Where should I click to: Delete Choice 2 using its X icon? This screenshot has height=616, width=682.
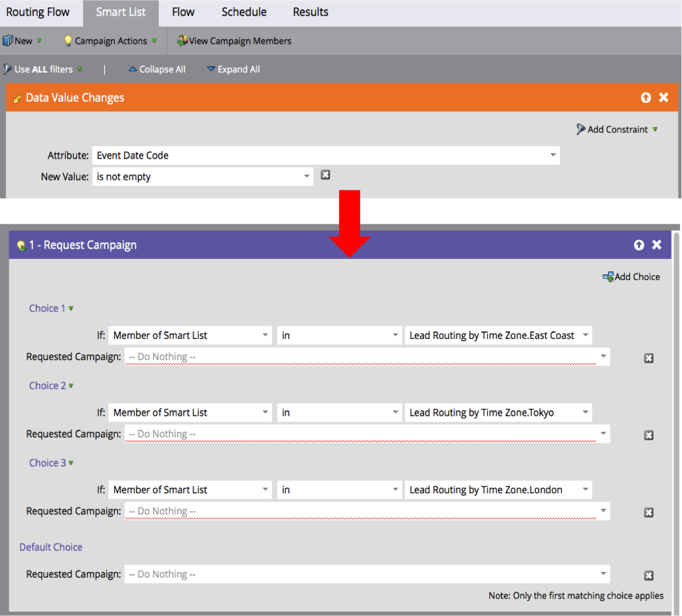click(649, 435)
